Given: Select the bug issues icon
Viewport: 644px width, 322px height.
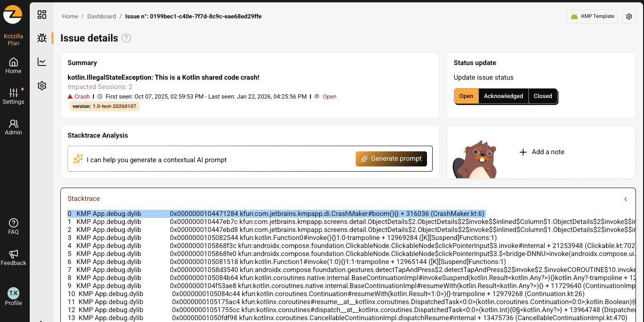Looking at the screenshot, I should click(42, 38).
